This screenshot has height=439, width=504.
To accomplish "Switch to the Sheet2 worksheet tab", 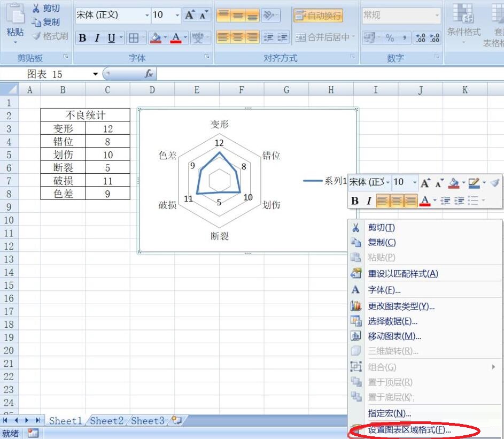I will tap(107, 420).
